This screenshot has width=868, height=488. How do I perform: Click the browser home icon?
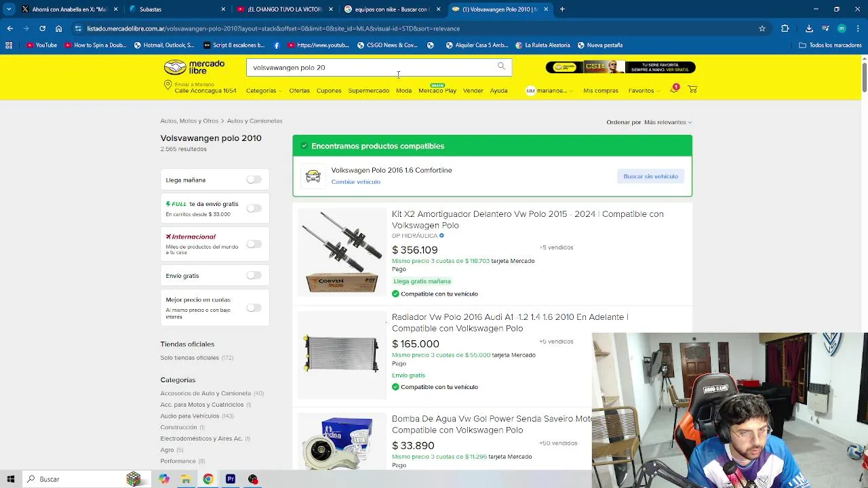(x=58, y=28)
